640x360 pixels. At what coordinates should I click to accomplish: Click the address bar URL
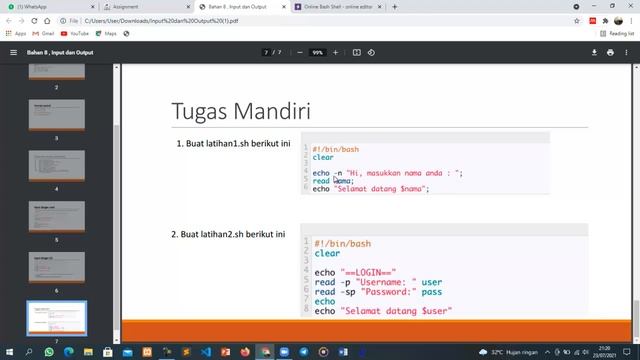click(x=161, y=21)
